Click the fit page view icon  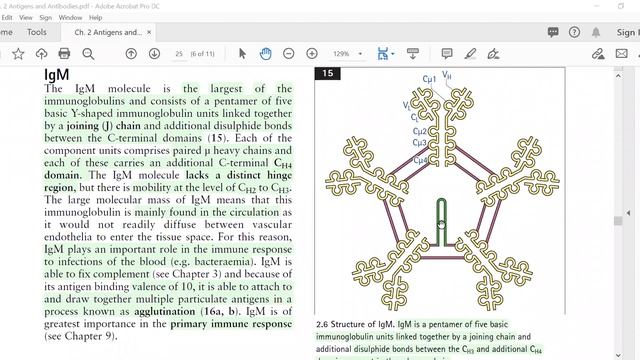382,53
